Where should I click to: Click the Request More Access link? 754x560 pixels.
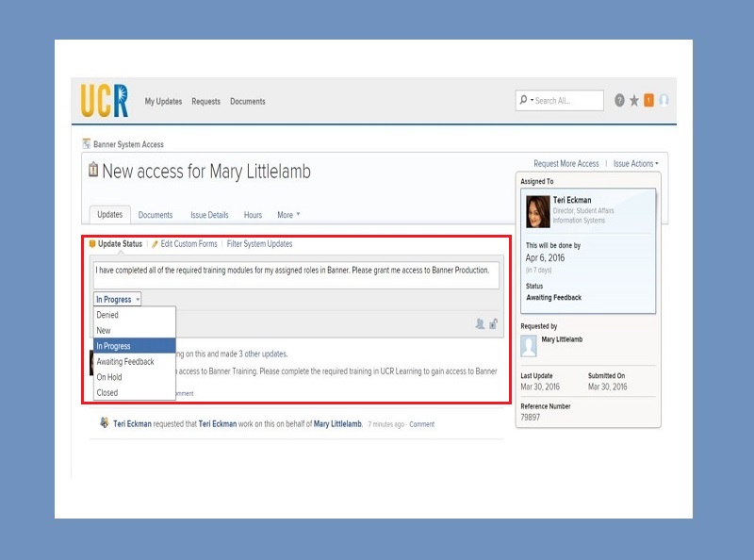click(565, 164)
